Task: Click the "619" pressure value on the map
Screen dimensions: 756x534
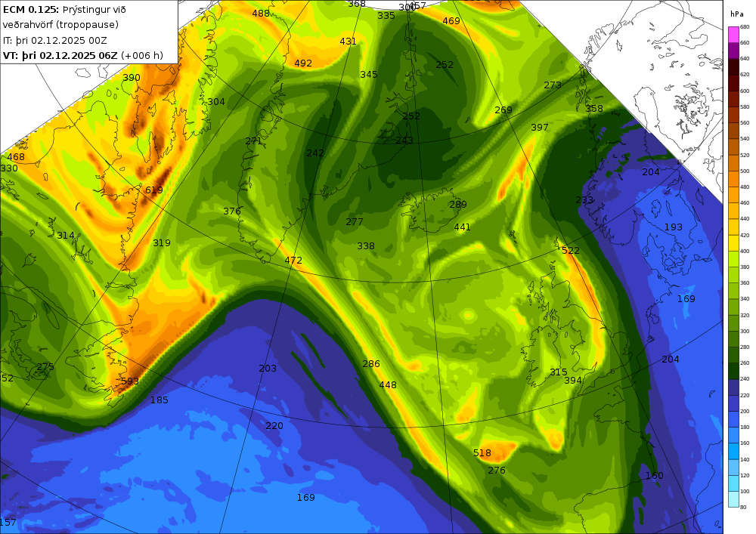Action: [x=154, y=190]
